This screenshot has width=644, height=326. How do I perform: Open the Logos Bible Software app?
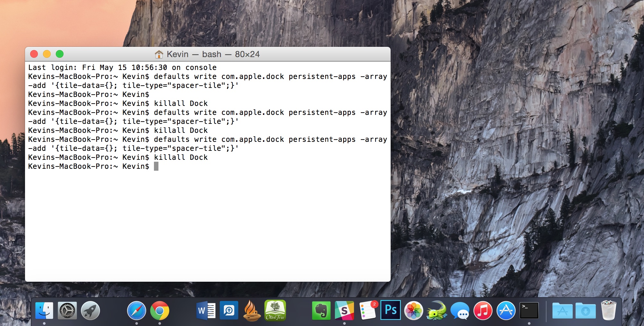coord(228,311)
